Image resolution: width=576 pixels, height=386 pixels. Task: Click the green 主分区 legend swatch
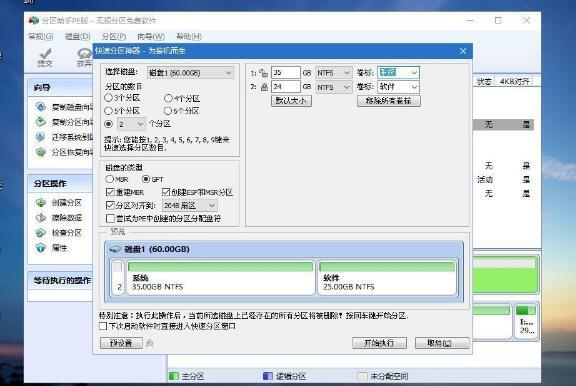click(x=173, y=376)
